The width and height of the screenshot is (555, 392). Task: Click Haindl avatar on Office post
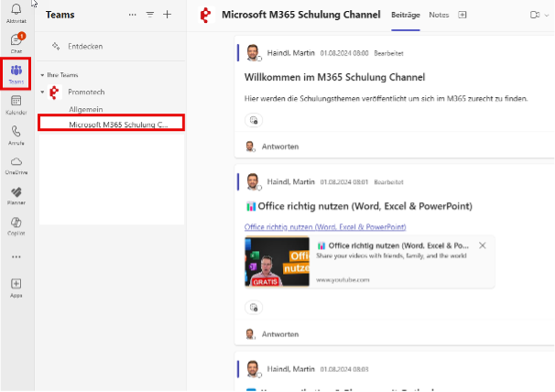tap(253, 181)
